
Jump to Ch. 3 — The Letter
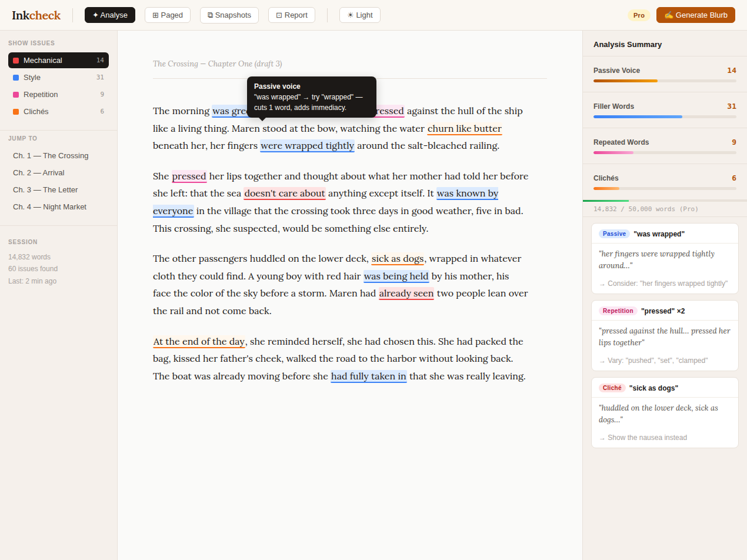click(45, 189)
